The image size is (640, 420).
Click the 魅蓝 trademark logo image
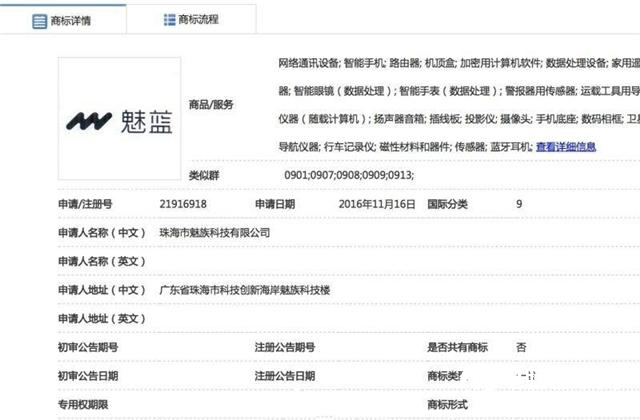pyautogui.click(x=119, y=119)
